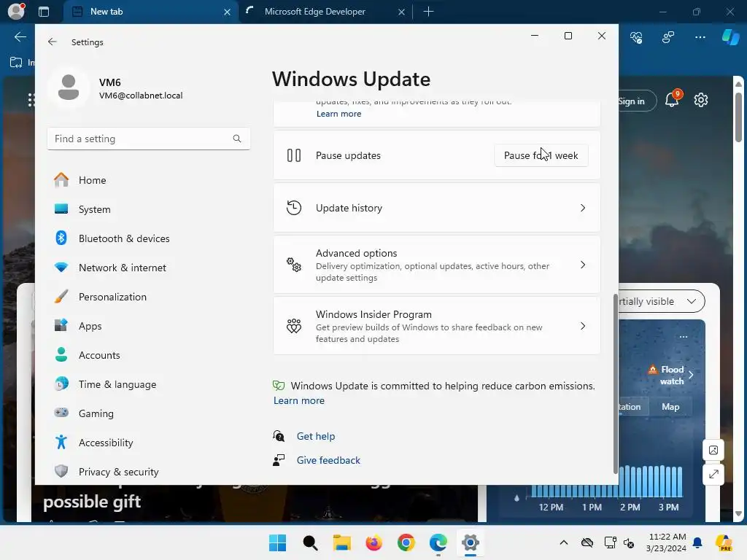Open Network & internet settings

tap(123, 268)
